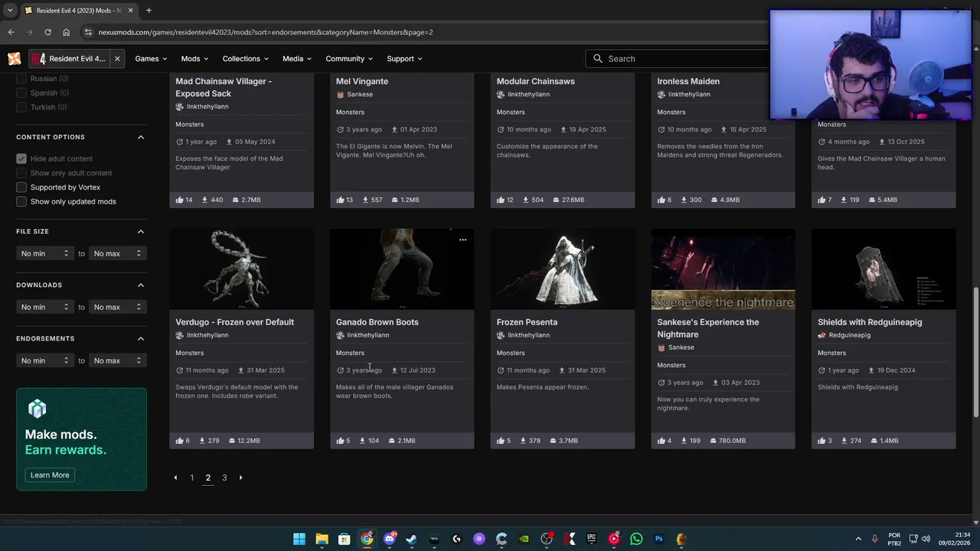Open Downloads No min dropdown
This screenshot has height=551, width=980.
click(x=44, y=307)
